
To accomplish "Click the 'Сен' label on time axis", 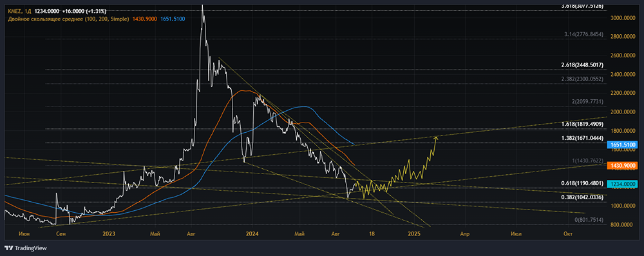I will point(61,234).
